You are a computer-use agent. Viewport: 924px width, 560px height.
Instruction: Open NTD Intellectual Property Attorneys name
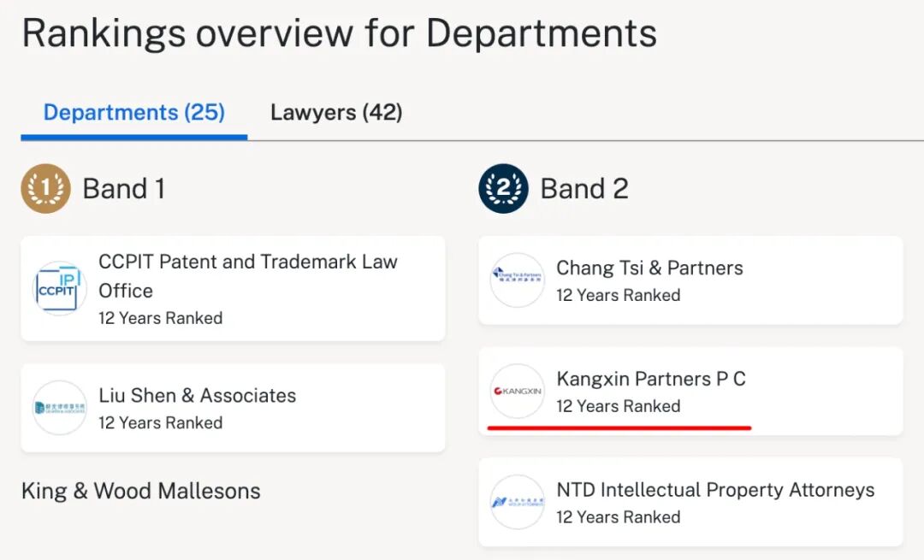(x=715, y=490)
